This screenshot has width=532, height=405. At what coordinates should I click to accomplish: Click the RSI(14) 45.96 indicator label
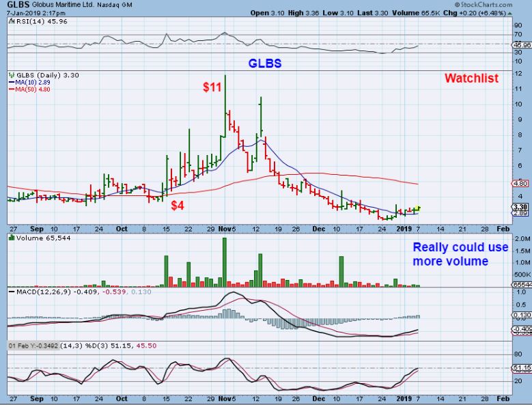coord(42,21)
